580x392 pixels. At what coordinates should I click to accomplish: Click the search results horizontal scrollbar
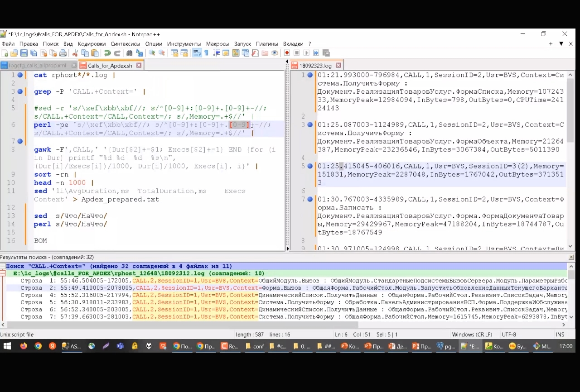click(181, 325)
